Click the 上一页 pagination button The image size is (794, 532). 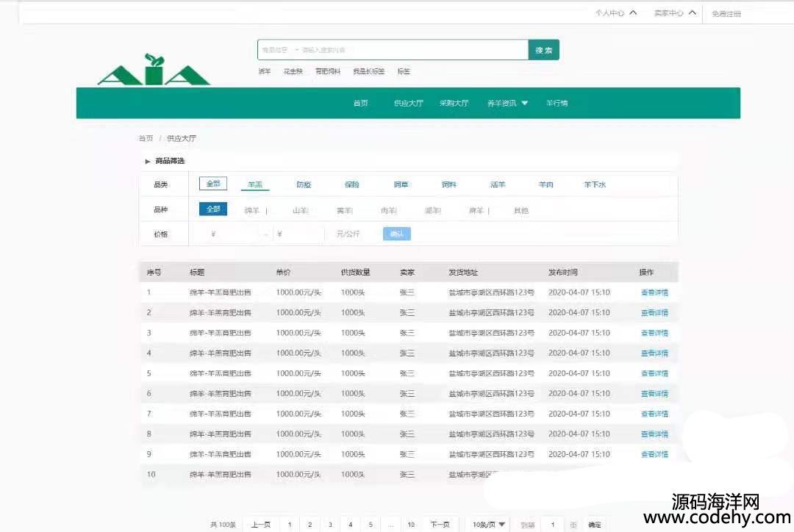click(261, 525)
